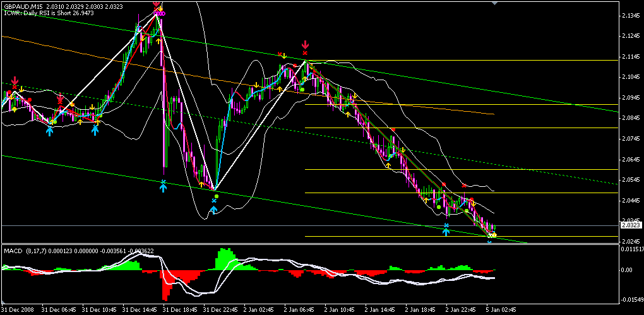Viewport: 644px width, 315px height.
Task: Click the blue up arrow near 31 Dec 10:45
Action: point(95,130)
